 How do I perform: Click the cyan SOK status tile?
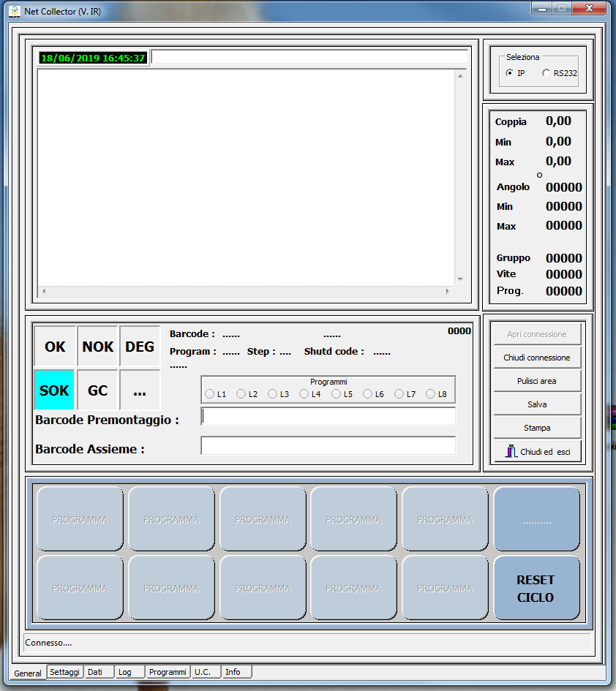[x=54, y=390]
